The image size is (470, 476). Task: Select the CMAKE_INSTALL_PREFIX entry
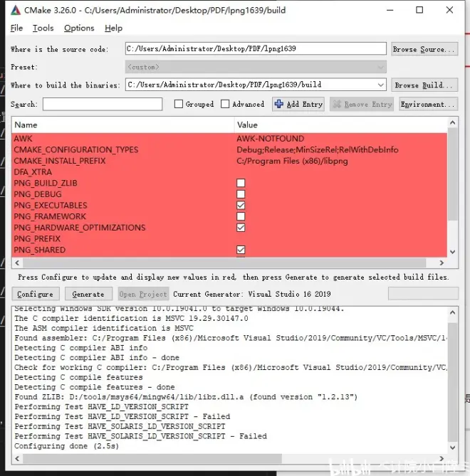point(60,161)
